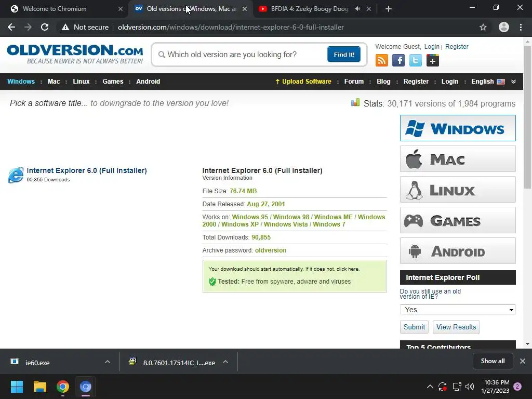Open the Chromium three-dot menu

point(521,27)
